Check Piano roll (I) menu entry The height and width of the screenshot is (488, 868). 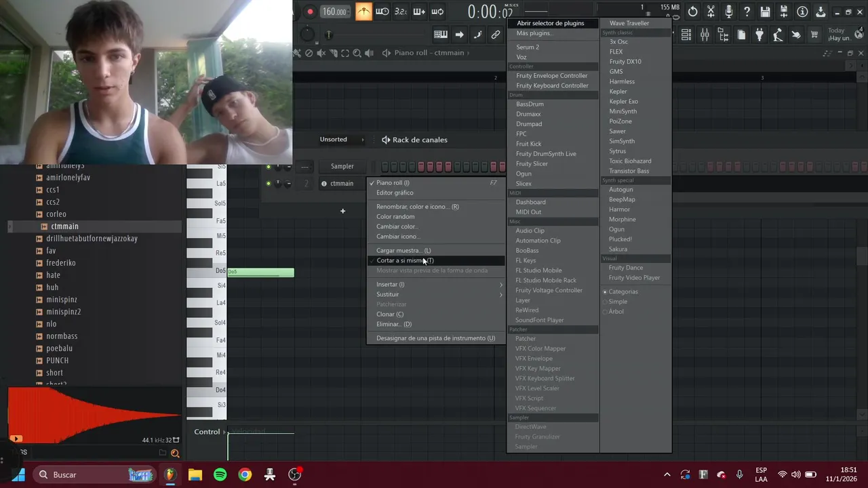[436, 183]
